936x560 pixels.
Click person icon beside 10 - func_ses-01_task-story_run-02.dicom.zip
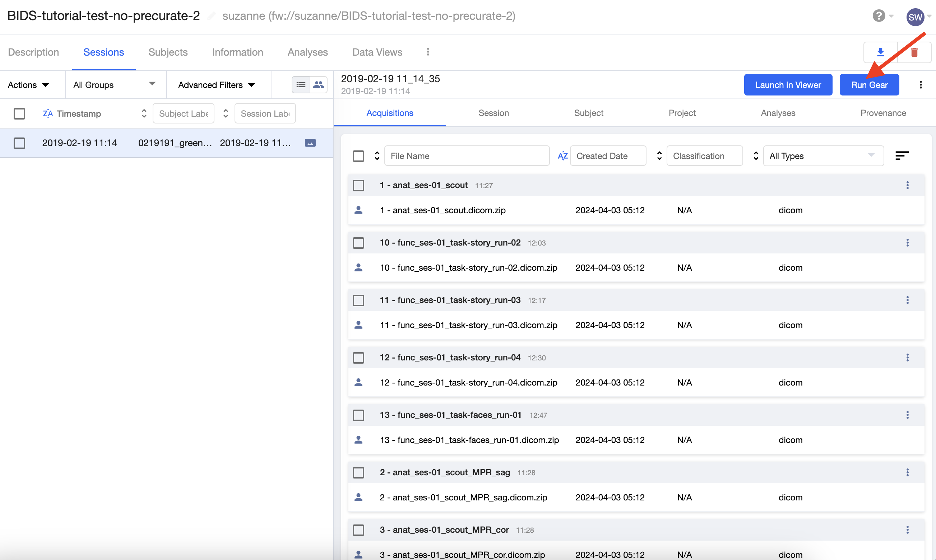pyautogui.click(x=358, y=267)
